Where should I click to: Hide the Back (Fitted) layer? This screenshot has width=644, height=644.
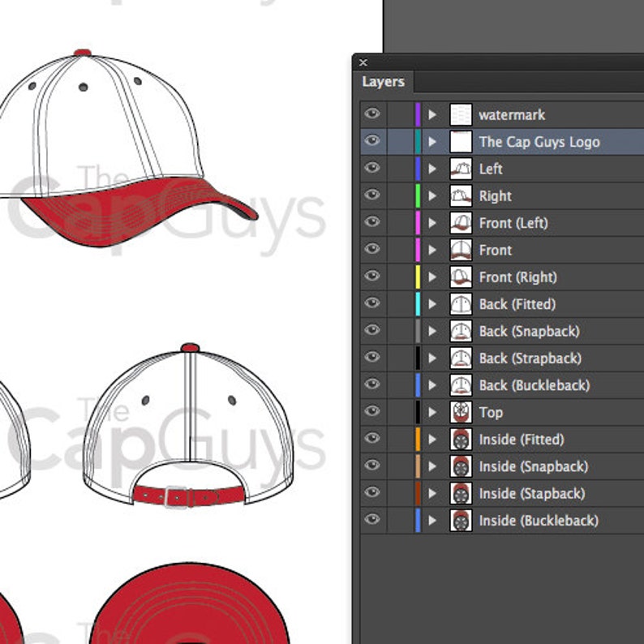point(372,303)
